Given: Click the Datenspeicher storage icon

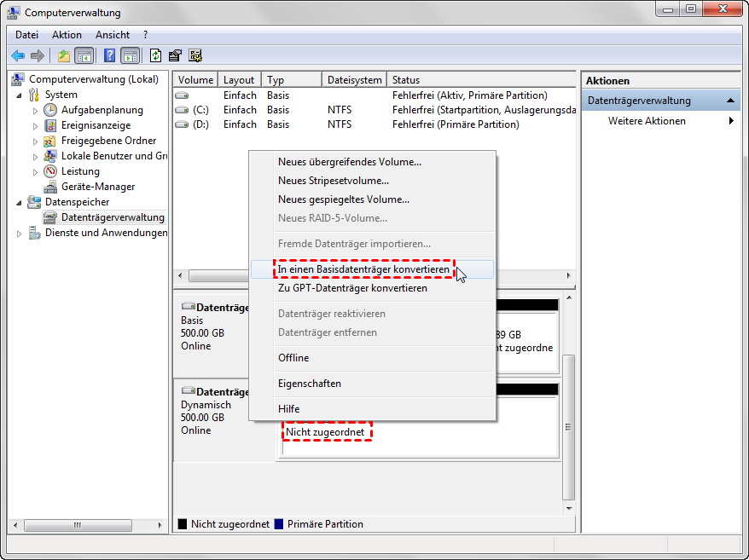Looking at the screenshot, I should pos(34,202).
